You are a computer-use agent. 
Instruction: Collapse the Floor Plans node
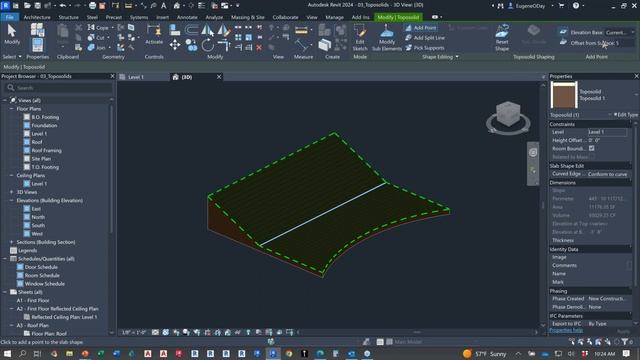(11, 109)
